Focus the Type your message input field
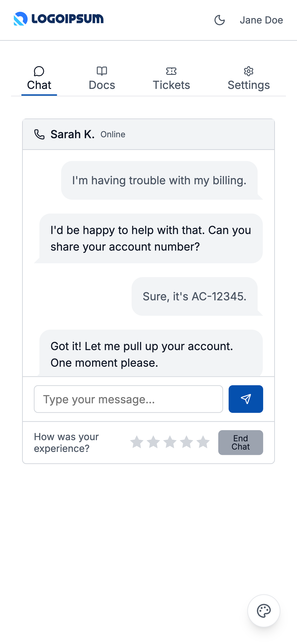 click(x=128, y=399)
